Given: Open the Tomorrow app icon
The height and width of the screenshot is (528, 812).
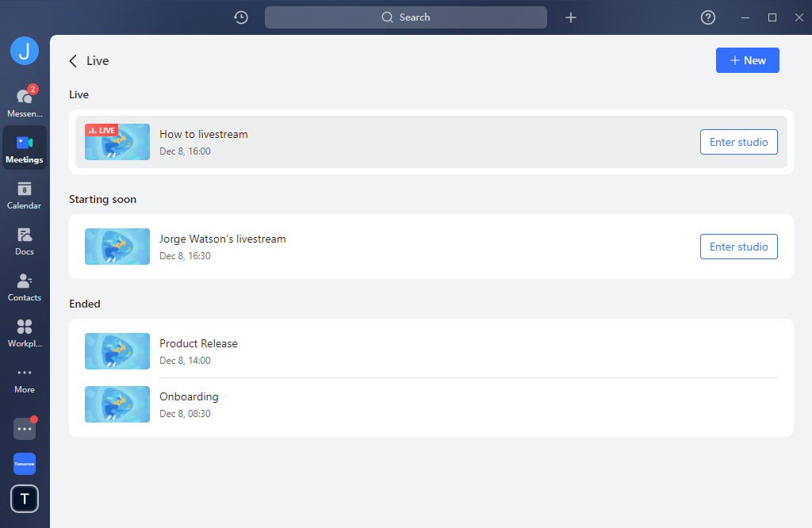Looking at the screenshot, I should point(25,464).
